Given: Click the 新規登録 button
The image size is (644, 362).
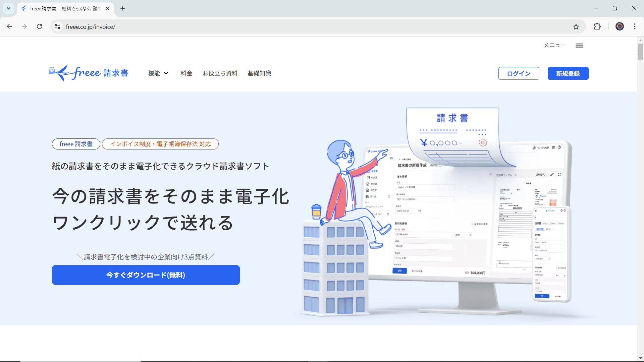Looking at the screenshot, I should (569, 73).
